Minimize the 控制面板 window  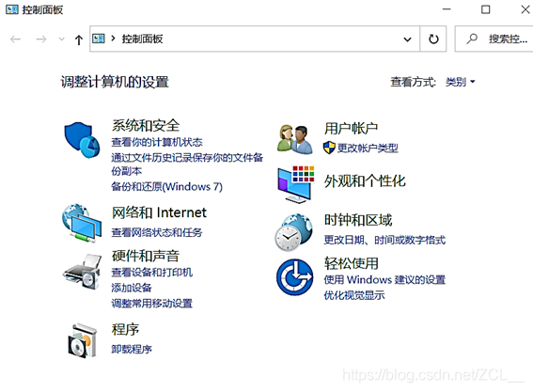[x=447, y=9]
